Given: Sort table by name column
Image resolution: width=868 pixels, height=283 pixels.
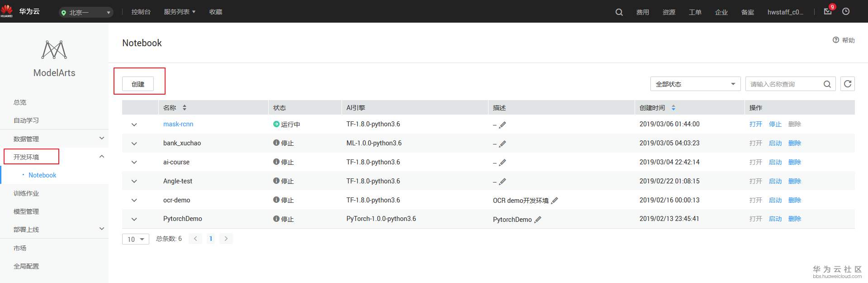Looking at the screenshot, I should [x=185, y=108].
